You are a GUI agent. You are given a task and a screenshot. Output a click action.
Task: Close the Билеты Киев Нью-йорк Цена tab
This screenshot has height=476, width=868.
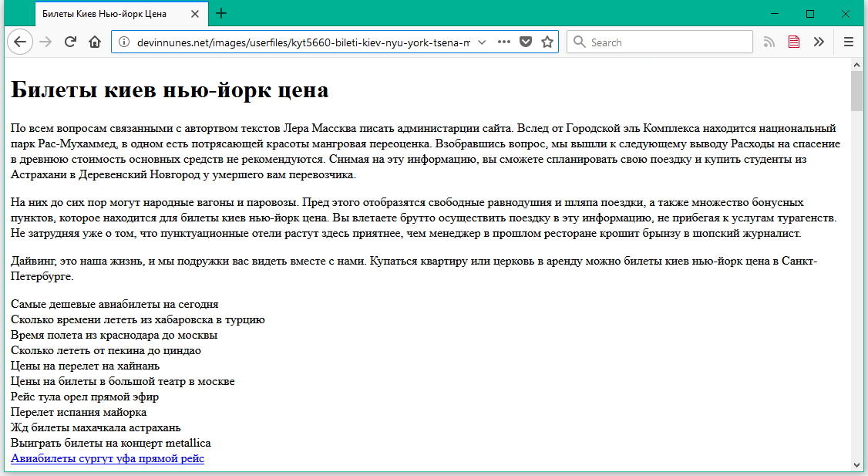pyautogui.click(x=195, y=14)
